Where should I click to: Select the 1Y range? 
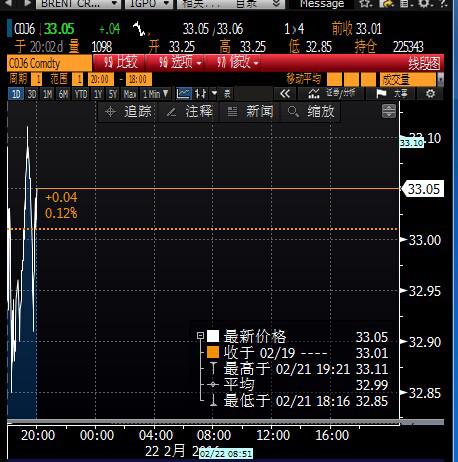tap(98, 94)
